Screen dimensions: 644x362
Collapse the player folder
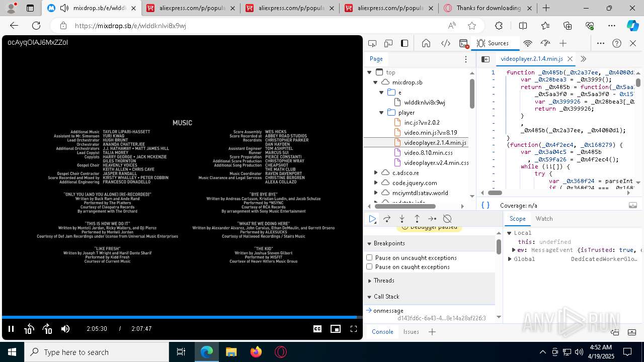(x=382, y=113)
